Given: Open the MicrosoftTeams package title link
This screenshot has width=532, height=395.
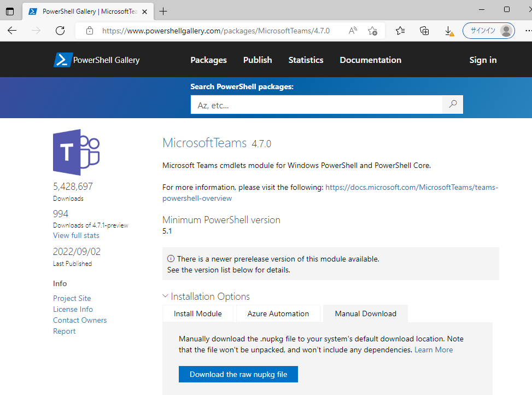Looking at the screenshot, I should coord(204,143).
